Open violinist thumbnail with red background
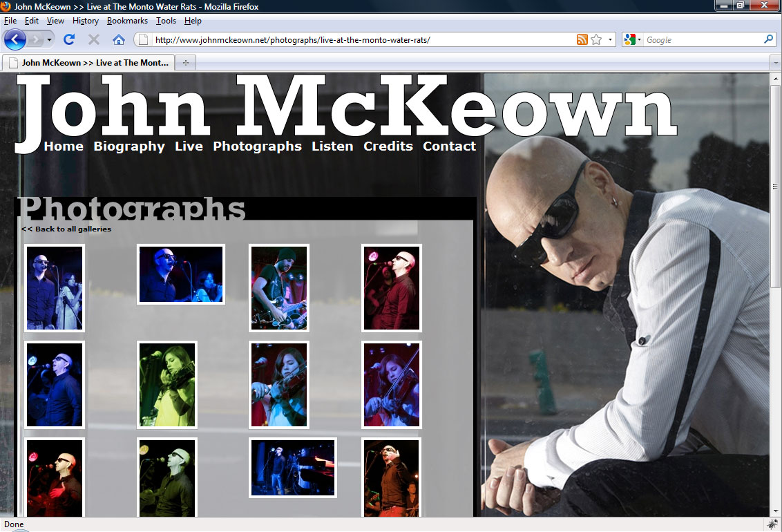782x532 pixels. pyautogui.click(x=279, y=384)
